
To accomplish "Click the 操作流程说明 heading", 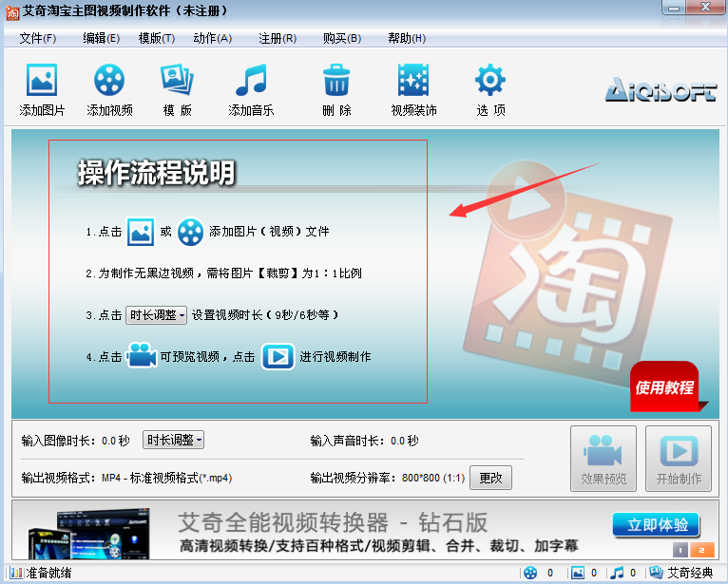I will pyautogui.click(x=157, y=172).
